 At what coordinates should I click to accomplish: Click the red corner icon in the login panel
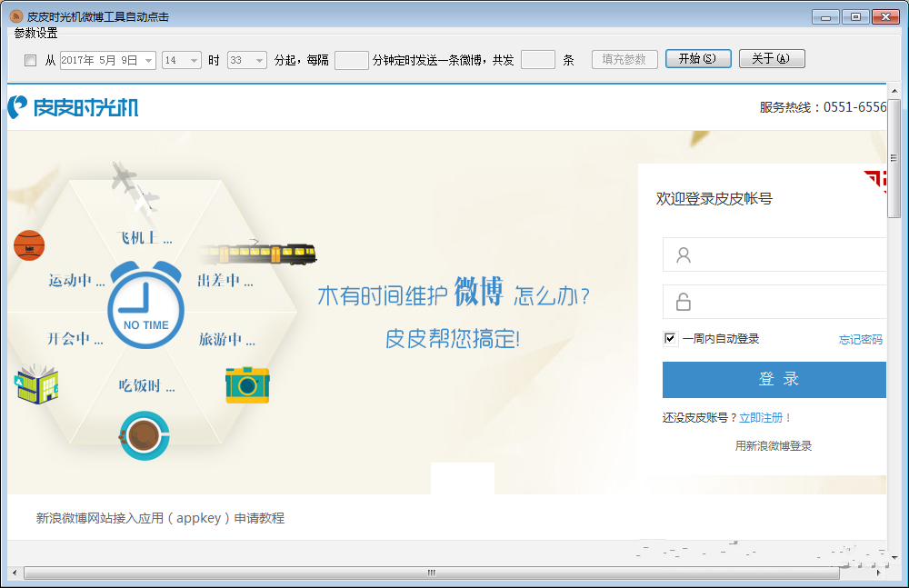point(874,180)
